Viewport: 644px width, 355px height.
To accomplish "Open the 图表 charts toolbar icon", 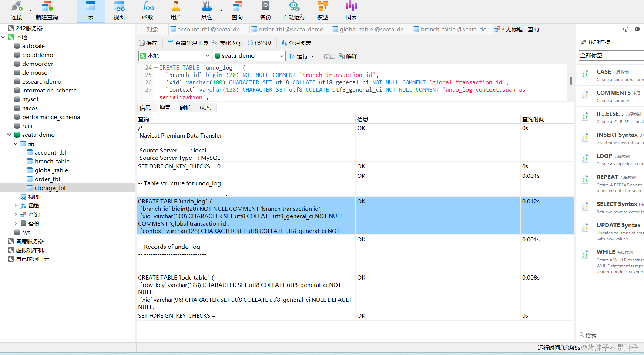I will 351,10.
